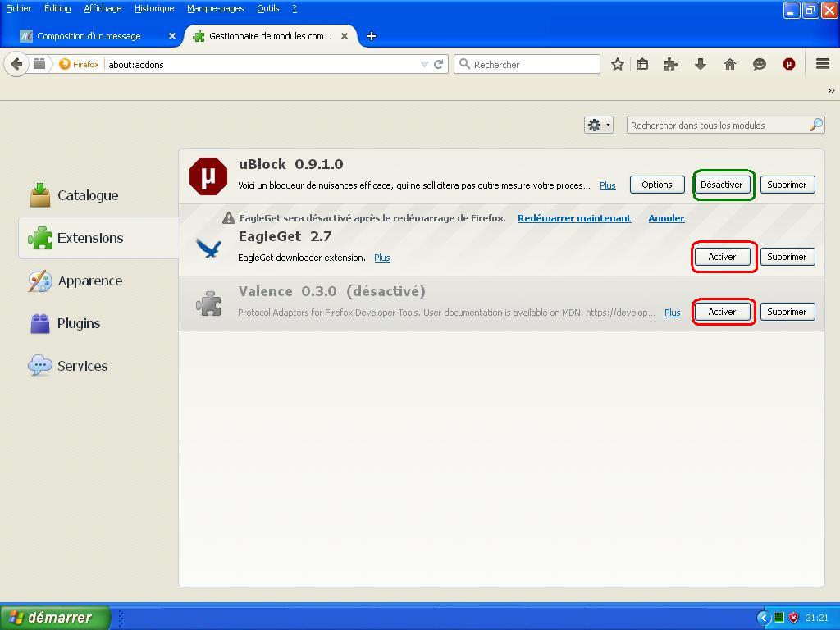Click magnifier icon in module search box
This screenshot has width=840, height=630.
[816, 126]
